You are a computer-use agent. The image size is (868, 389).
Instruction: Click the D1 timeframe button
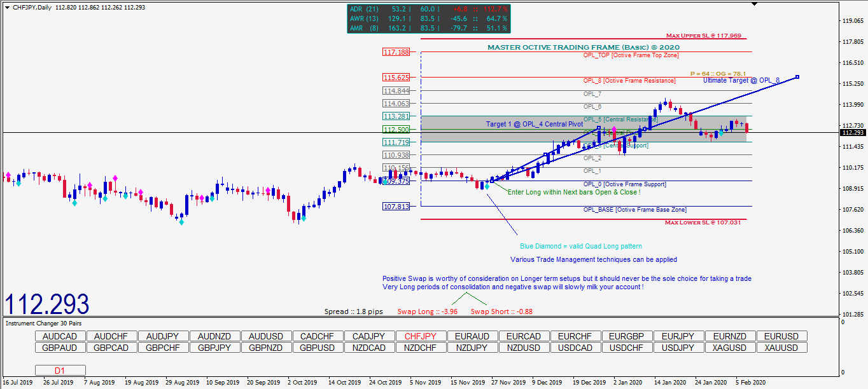[x=60, y=370]
